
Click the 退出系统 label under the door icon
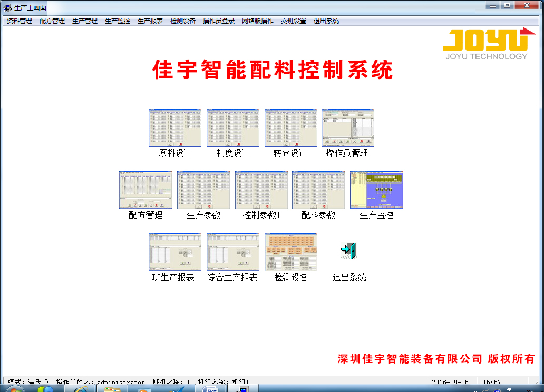pyautogui.click(x=349, y=277)
